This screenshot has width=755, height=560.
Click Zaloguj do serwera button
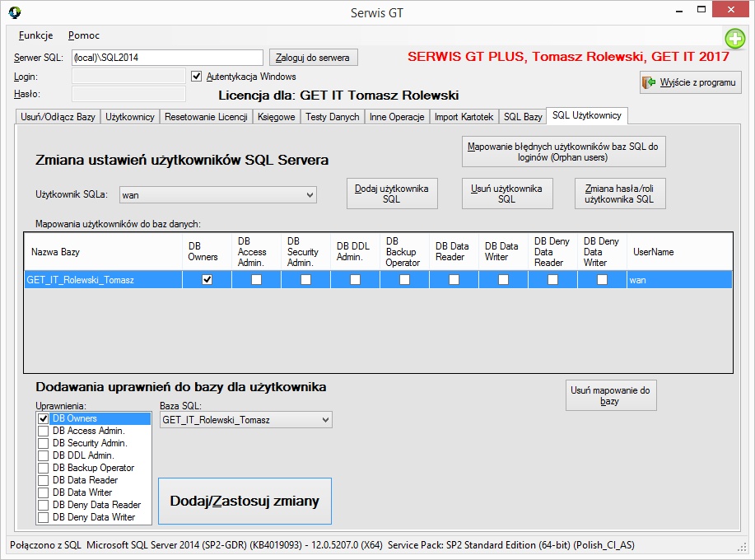313,58
